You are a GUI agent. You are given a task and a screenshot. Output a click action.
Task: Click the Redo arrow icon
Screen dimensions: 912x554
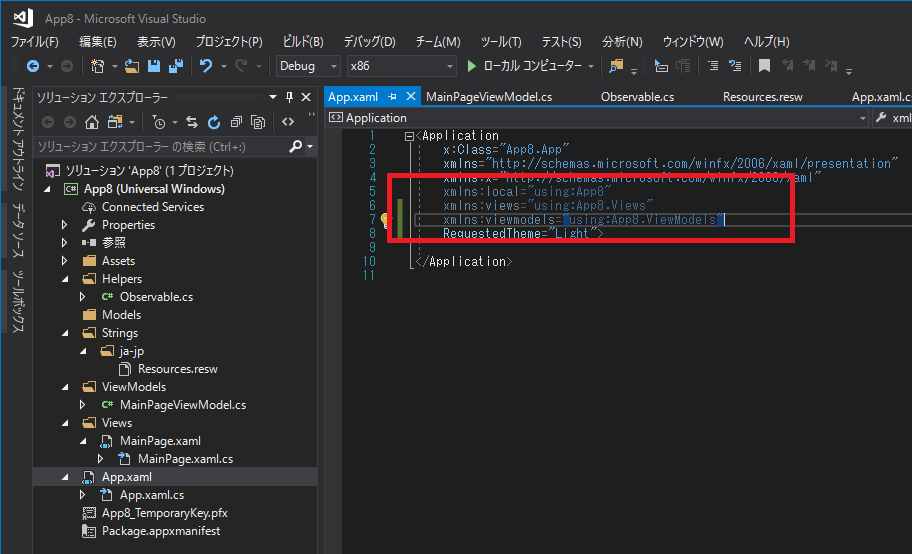point(241,66)
